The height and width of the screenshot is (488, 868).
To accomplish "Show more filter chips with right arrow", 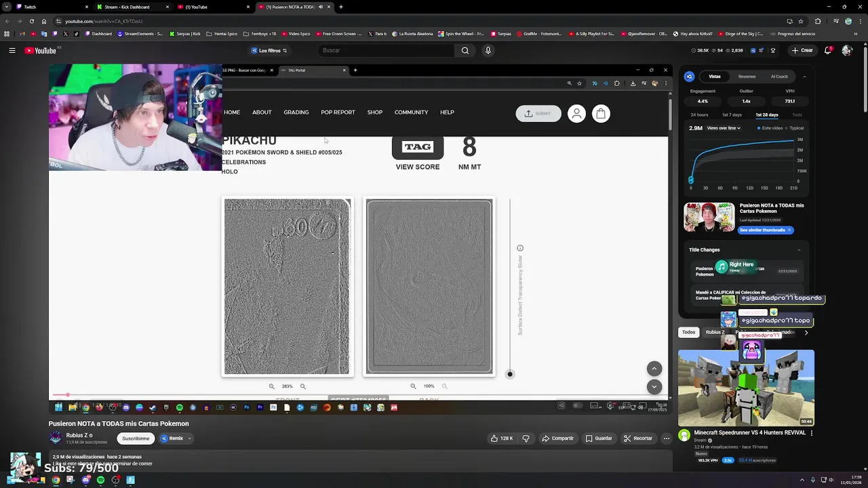I will (x=806, y=332).
